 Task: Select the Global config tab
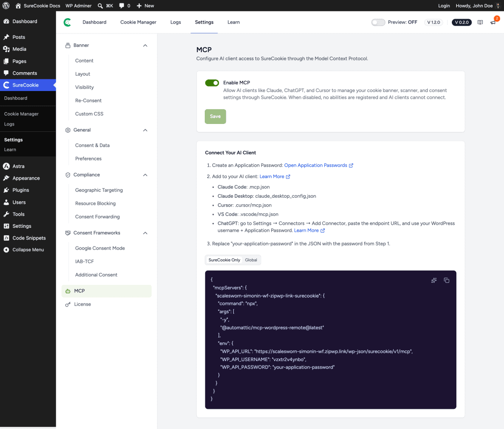[251, 260]
